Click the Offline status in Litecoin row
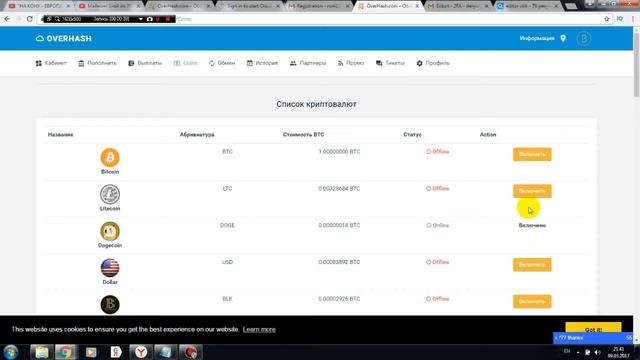This screenshot has height=360, width=640. pyautogui.click(x=438, y=189)
